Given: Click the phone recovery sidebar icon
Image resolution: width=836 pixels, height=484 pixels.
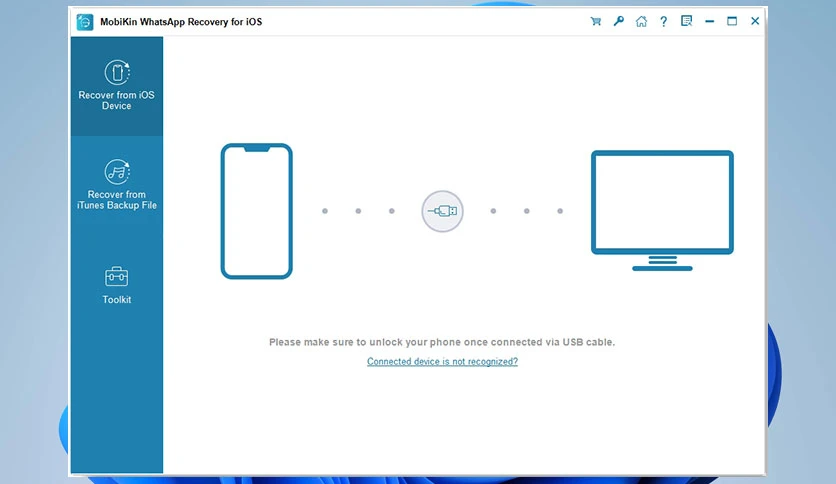Looking at the screenshot, I should coord(117,72).
